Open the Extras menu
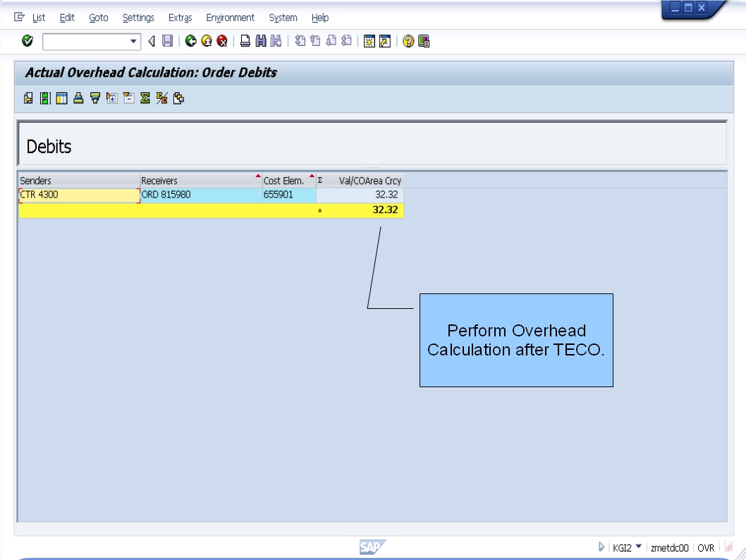 click(181, 18)
